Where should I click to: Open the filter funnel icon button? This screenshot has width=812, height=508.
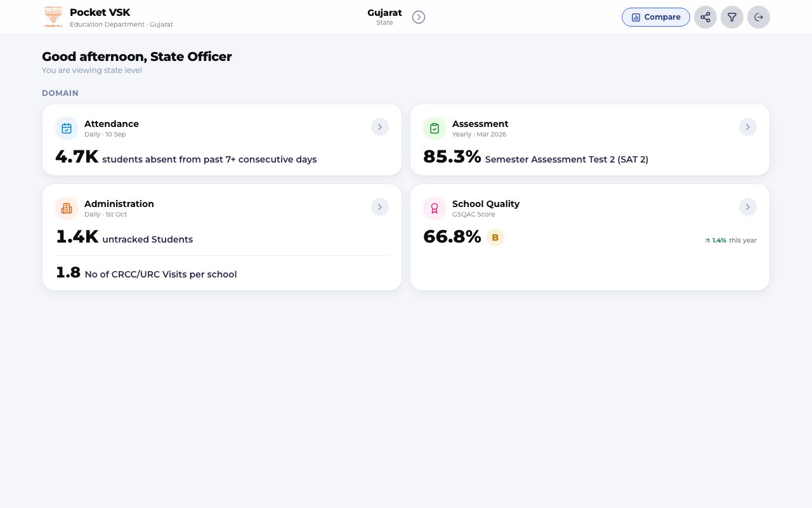[732, 17]
